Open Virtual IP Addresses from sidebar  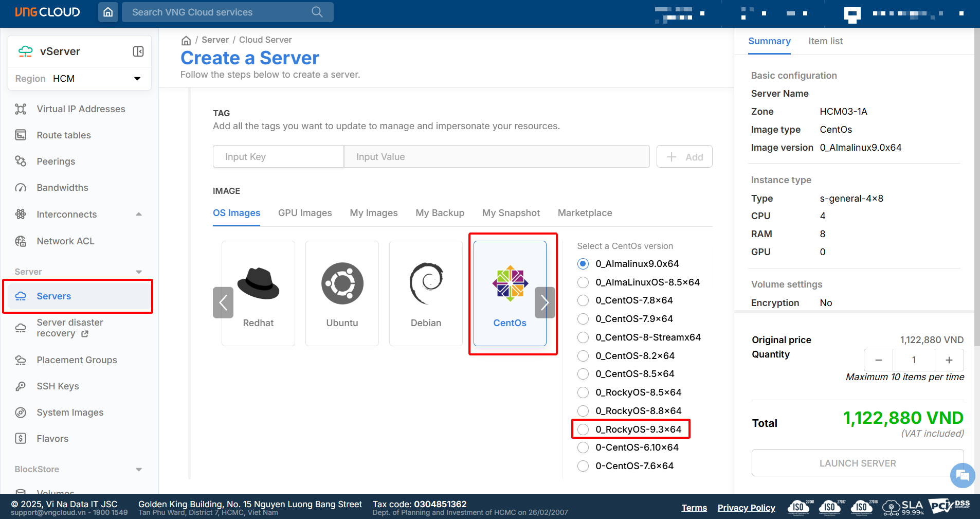point(81,109)
